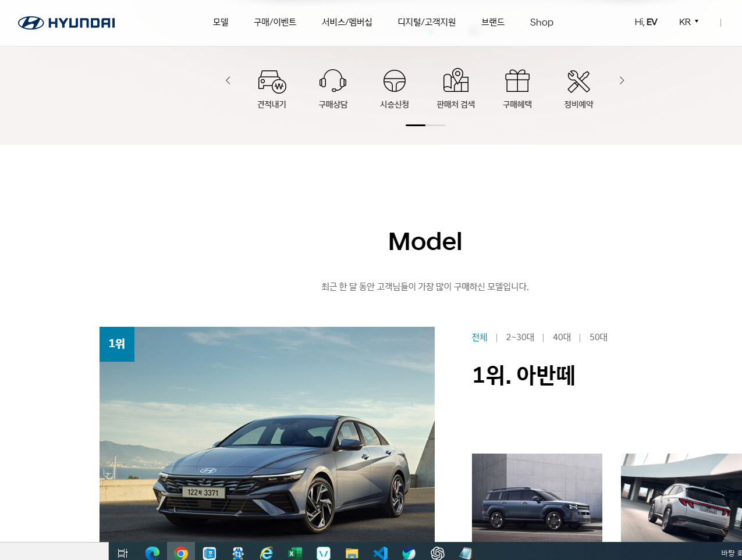Launch Internet Explorer from taskbar

tap(267, 553)
